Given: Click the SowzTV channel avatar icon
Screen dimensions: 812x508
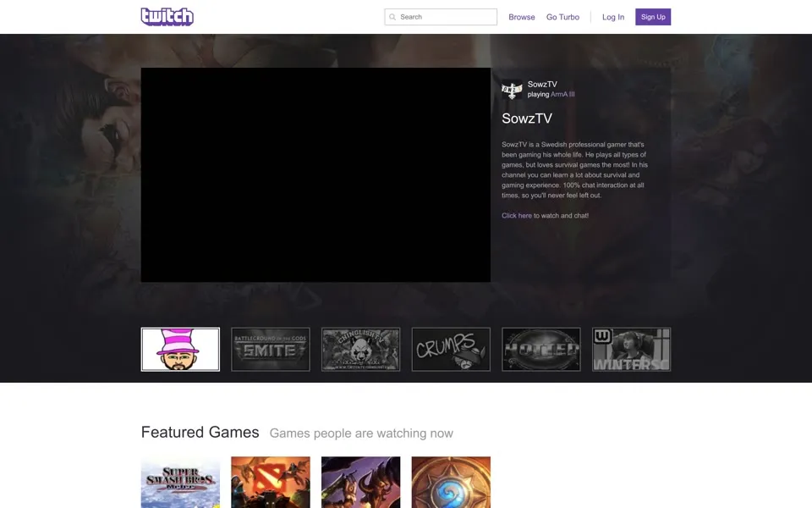Looking at the screenshot, I should pos(512,90).
